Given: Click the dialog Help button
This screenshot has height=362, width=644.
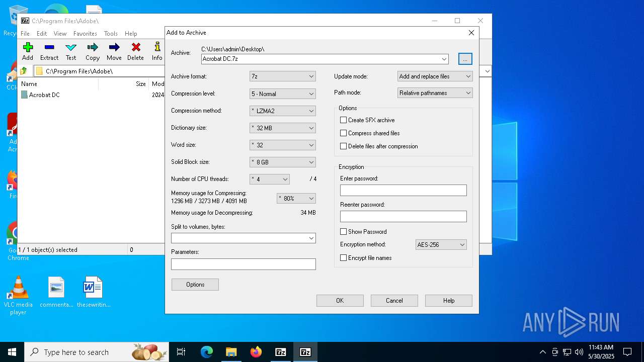Looking at the screenshot, I should tap(449, 301).
